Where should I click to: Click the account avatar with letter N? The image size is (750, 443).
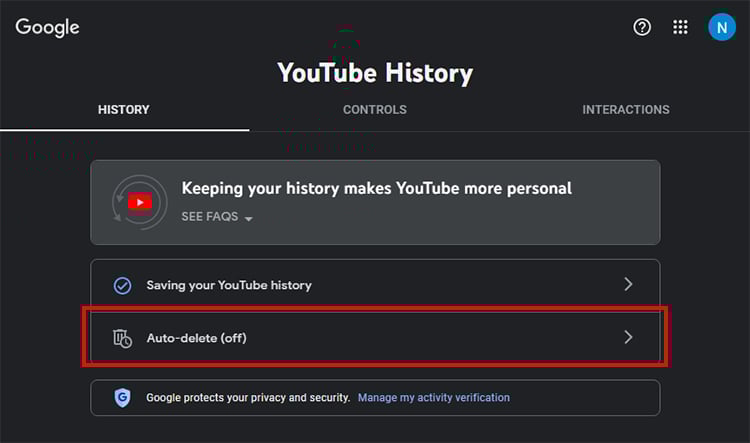(x=721, y=27)
